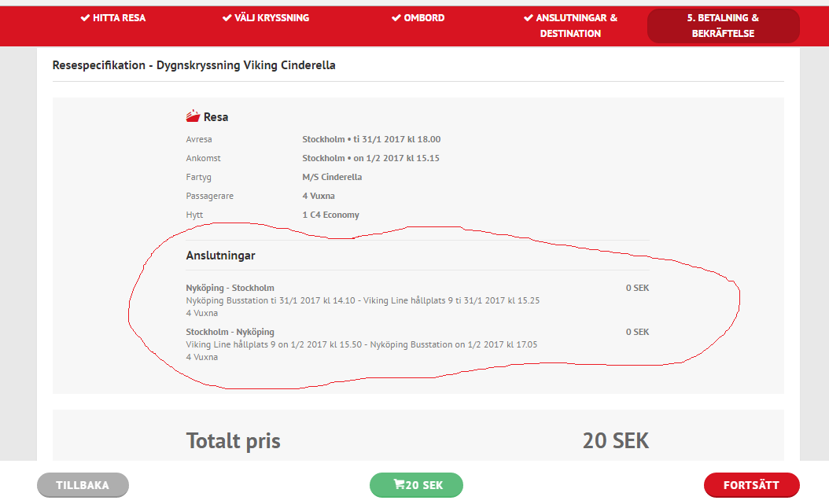Select departure text 'Stockholm • ti 31/1 2017 kl 18.00'
Viewport: 829px width, 504px height.
pyautogui.click(x=371, y=139)
